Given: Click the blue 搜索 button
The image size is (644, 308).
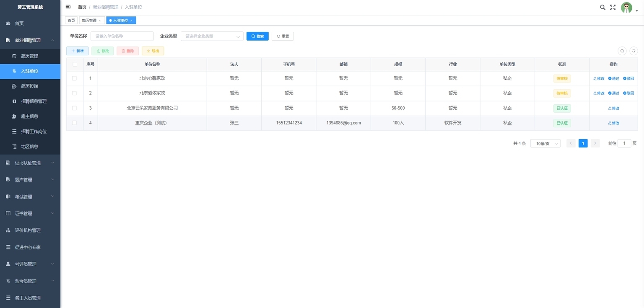Looking at the screenshot, I should click(257, 36).
